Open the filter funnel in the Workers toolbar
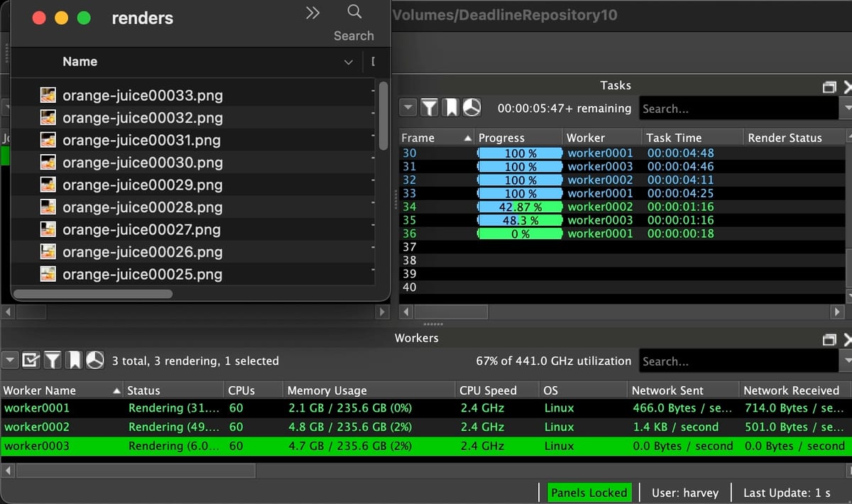852x504 pixels. click(x=53, y=361)
